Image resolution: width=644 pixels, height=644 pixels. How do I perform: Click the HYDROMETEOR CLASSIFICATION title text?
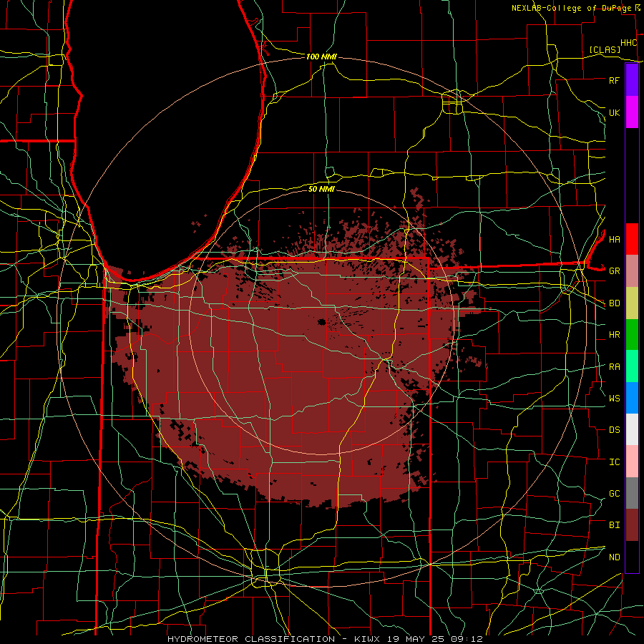pyautogui.click(x=251, y=639)
